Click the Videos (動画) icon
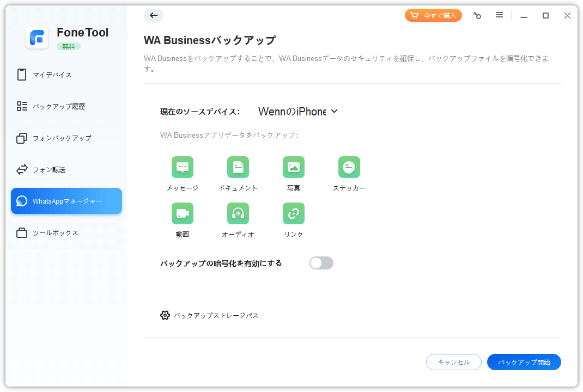The image size is (583, 392). tap(182, 213)
